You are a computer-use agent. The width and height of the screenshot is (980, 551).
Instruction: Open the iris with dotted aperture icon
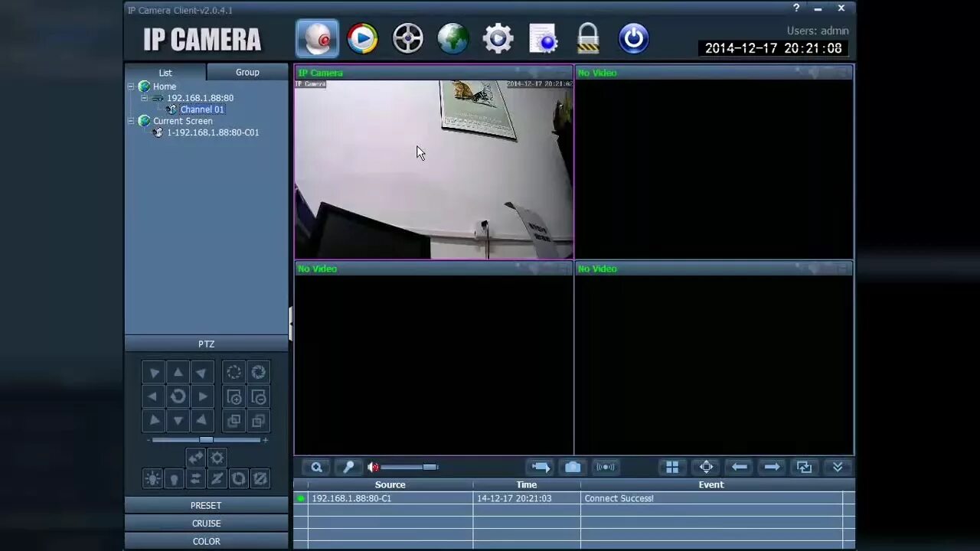234,373
